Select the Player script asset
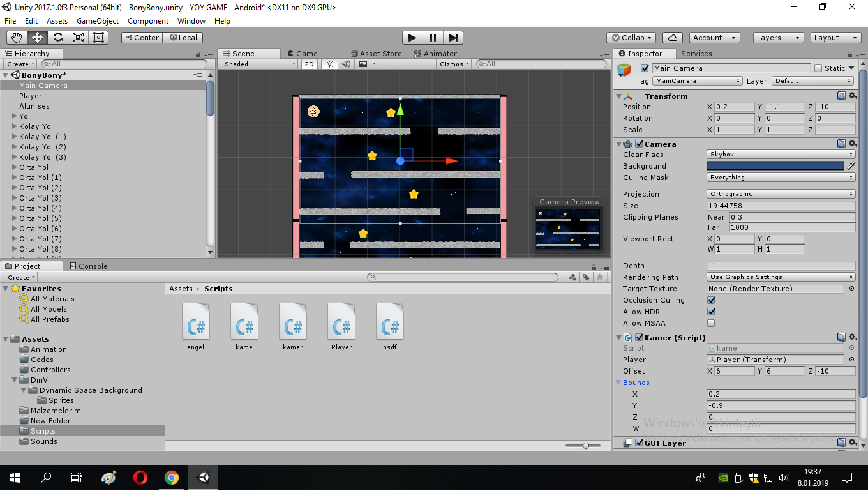 (341, 326)
